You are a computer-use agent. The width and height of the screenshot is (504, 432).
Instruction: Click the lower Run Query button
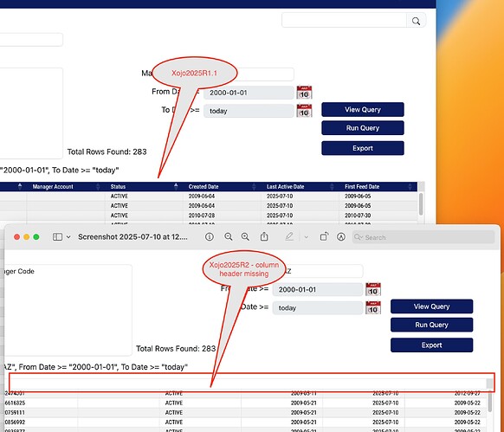pos(431,325)
